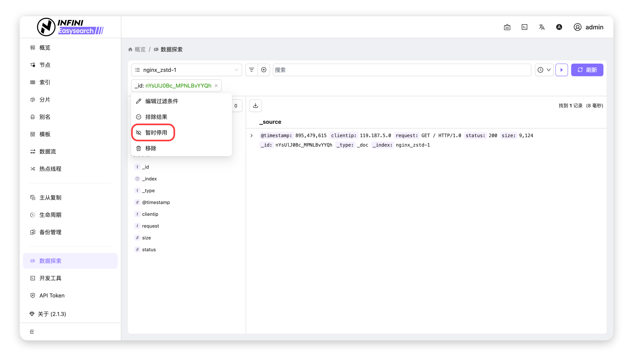633x364 pixels.
Task: Click the theme 'A' icon in header
Action: pos(559,27)
